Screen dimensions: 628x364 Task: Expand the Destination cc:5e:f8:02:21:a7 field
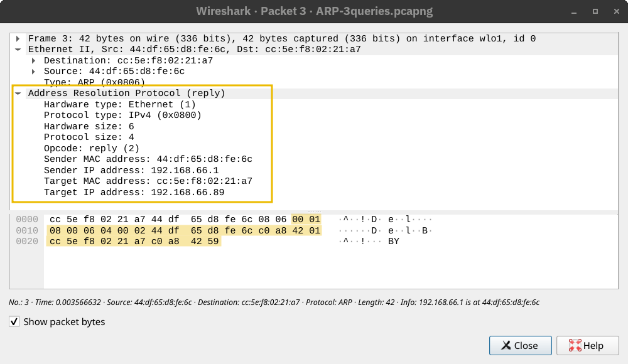[34, 61]
